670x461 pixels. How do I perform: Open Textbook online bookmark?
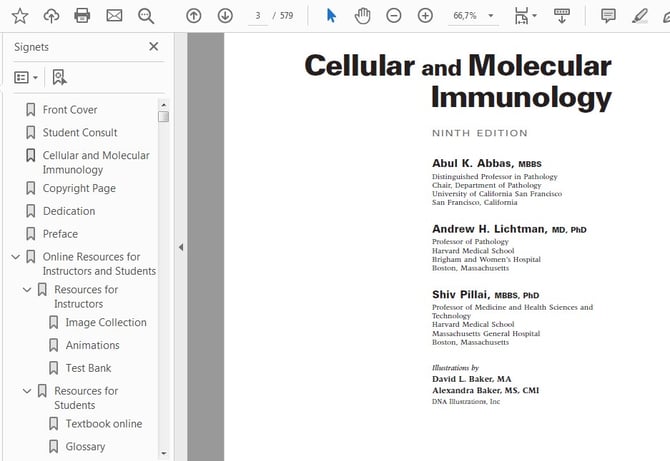tap(104, 424)
